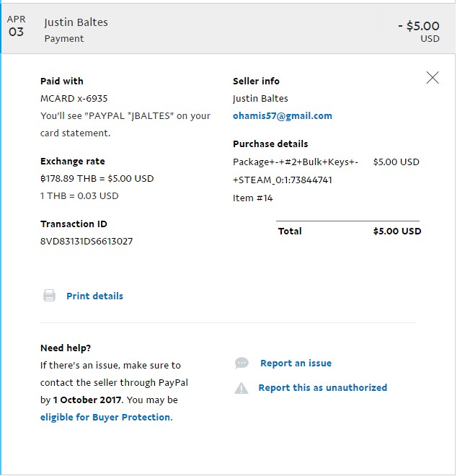
Task: Open the Print details link
Action: pos(94,296)
